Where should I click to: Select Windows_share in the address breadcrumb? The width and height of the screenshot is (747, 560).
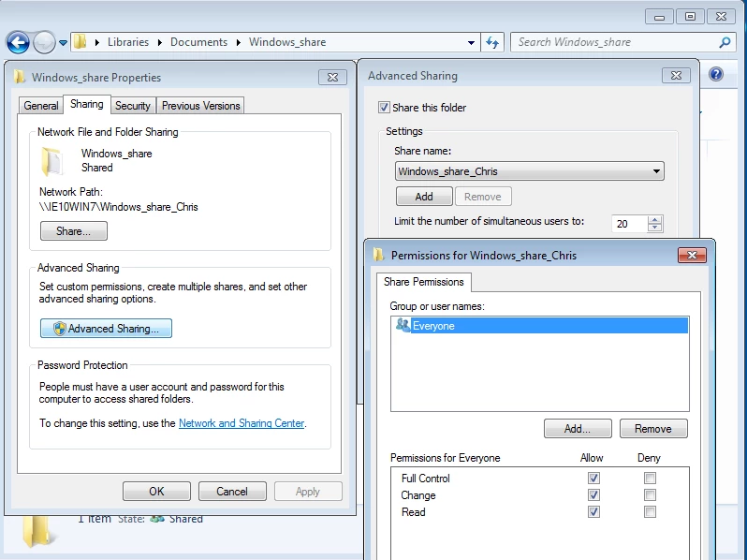click(x=287, y=42)
